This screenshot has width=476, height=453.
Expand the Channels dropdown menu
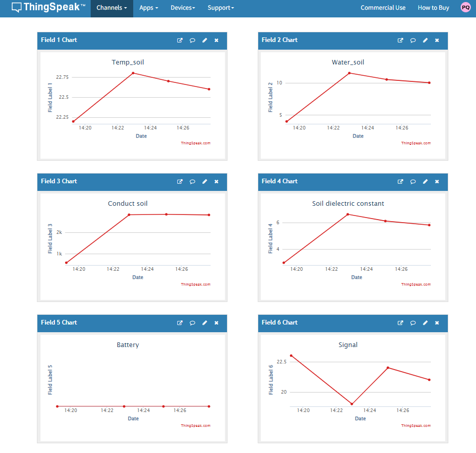tap(112, 8)
